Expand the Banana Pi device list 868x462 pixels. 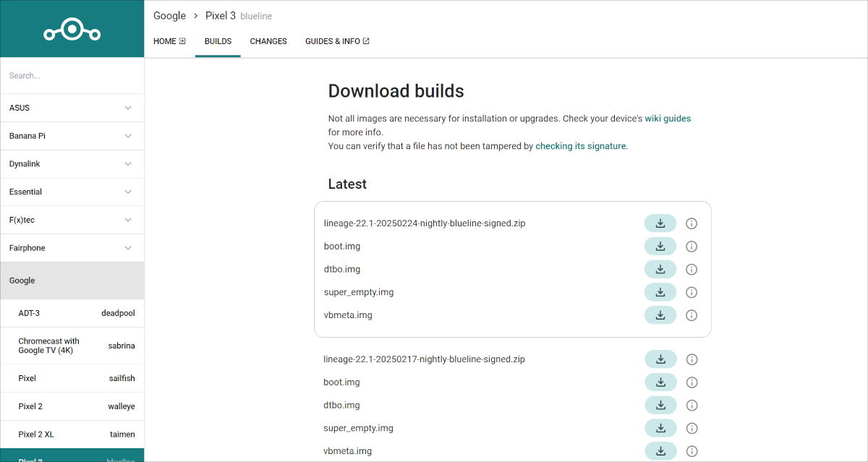click(72, 136)
